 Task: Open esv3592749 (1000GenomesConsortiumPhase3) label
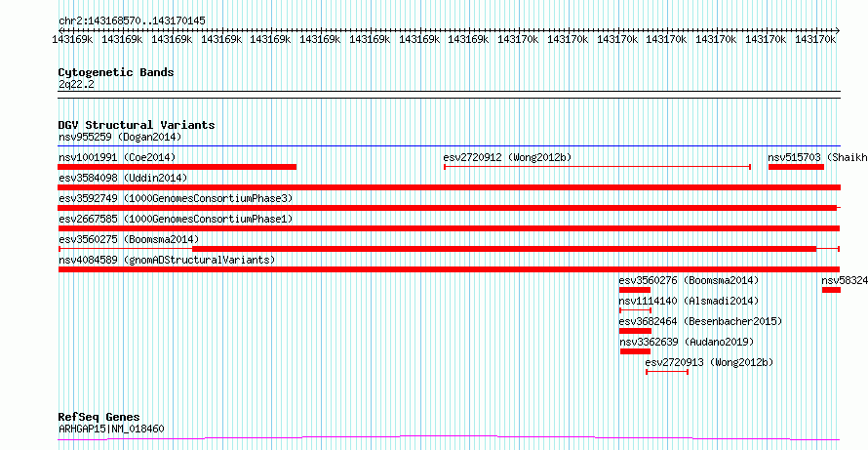click(176, 198)
